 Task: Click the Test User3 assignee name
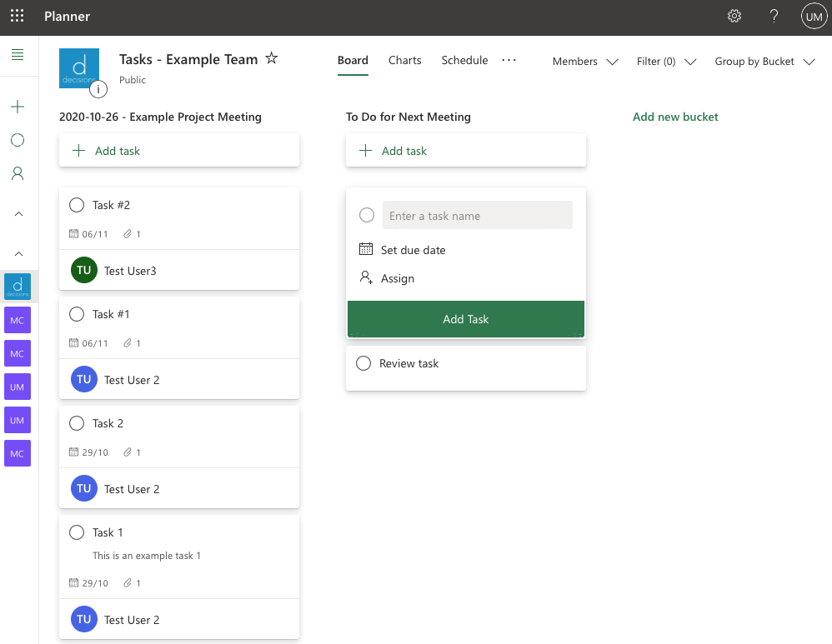pyautogui.click(x=130, y=271)
